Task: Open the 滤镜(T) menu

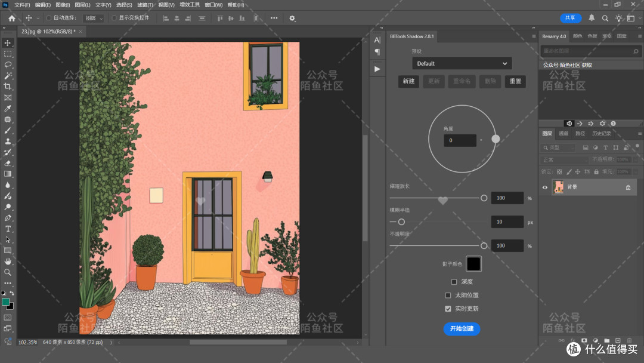Action: 145,5
